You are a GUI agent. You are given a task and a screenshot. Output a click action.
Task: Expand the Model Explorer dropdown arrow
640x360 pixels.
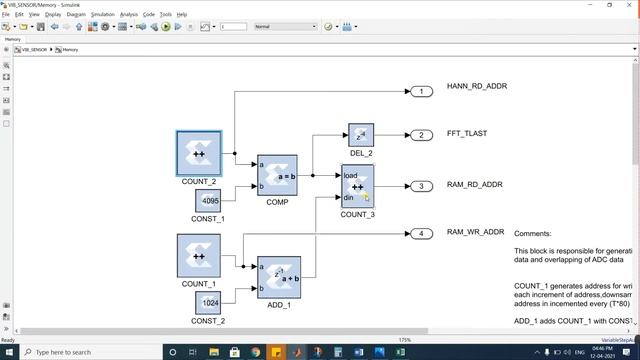131,27
